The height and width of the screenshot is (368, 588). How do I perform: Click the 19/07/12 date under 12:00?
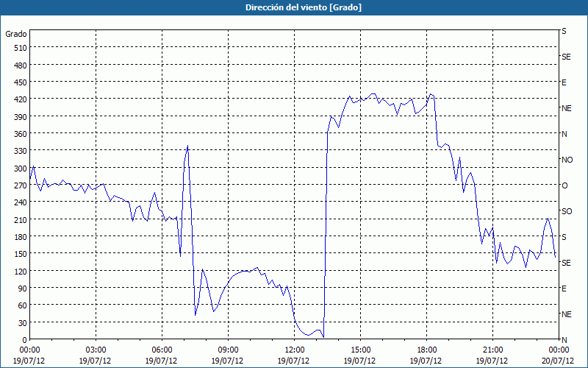[295, 361]
